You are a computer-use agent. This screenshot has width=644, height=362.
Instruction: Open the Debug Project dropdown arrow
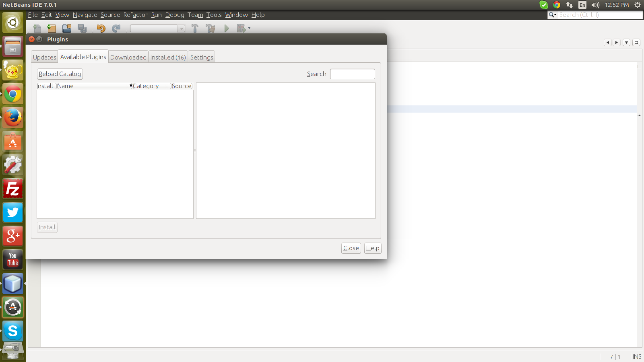(x=249, y=28)
